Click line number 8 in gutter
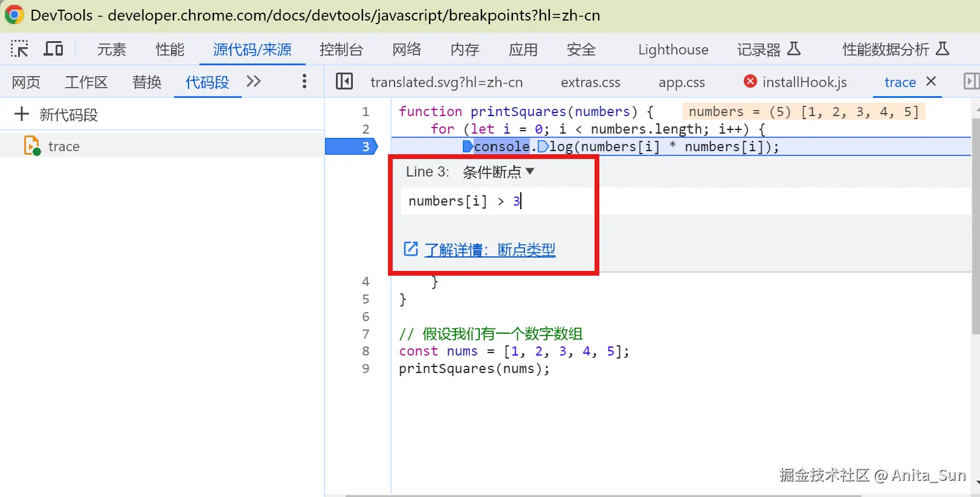The height and width of the screenshot is (497, 980). (x=365, y=351)
